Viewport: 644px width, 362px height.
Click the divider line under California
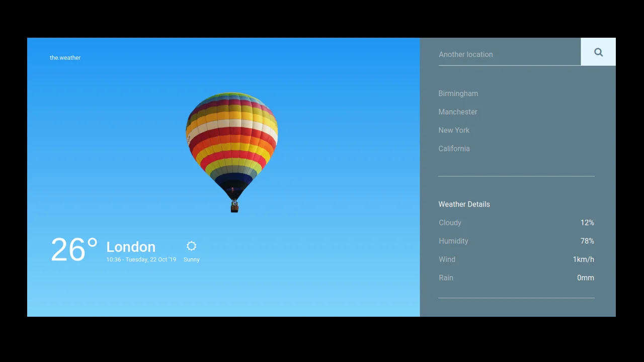click(x=516, y=175)
